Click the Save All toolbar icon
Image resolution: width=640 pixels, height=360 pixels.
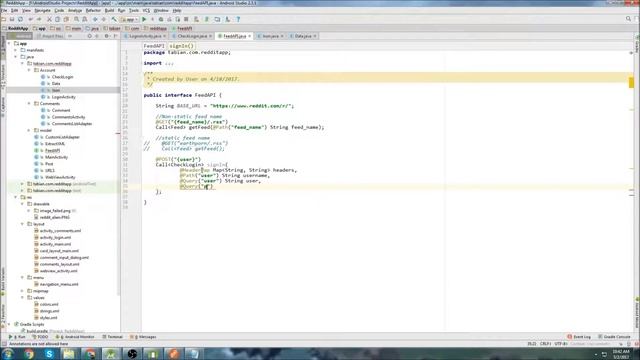pyautogui.click(x=12, y=19)
